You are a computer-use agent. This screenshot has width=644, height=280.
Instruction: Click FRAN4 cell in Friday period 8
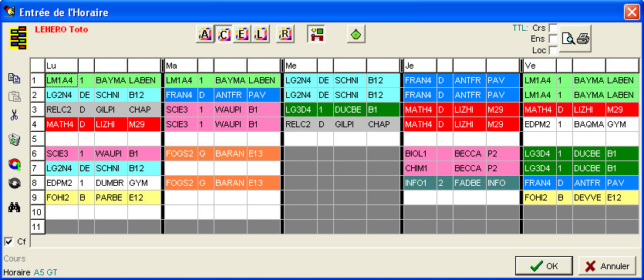[540, 183]
